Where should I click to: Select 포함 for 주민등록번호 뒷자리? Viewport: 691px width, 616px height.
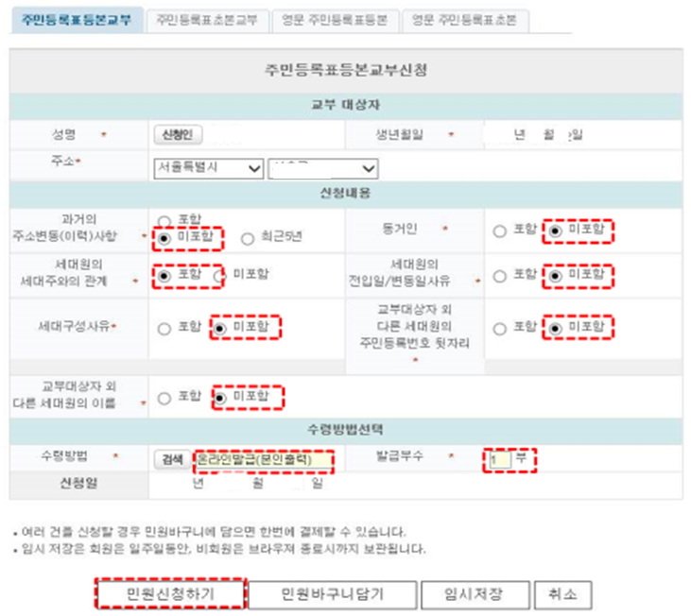click(499, 328)
